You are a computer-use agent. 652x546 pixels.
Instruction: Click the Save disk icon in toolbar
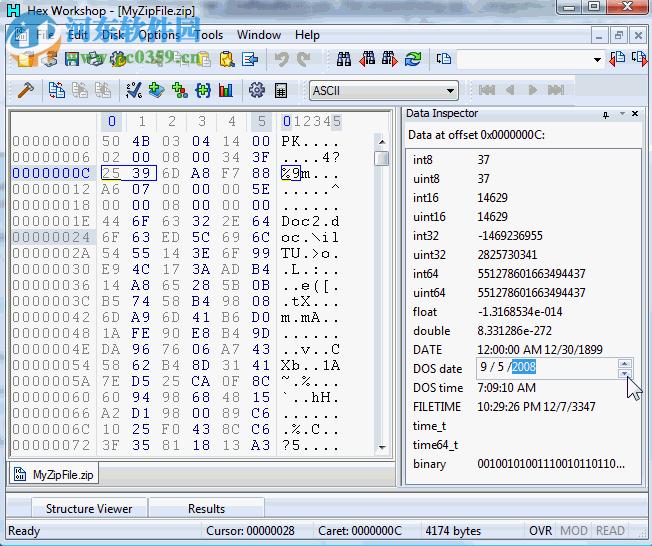(x=72, y=59)
